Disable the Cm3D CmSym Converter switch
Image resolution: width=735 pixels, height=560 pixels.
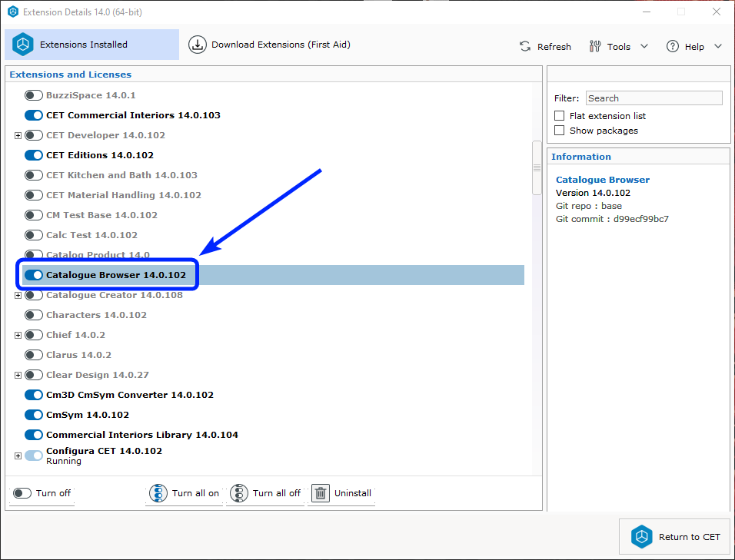click(x=34, y=395)
